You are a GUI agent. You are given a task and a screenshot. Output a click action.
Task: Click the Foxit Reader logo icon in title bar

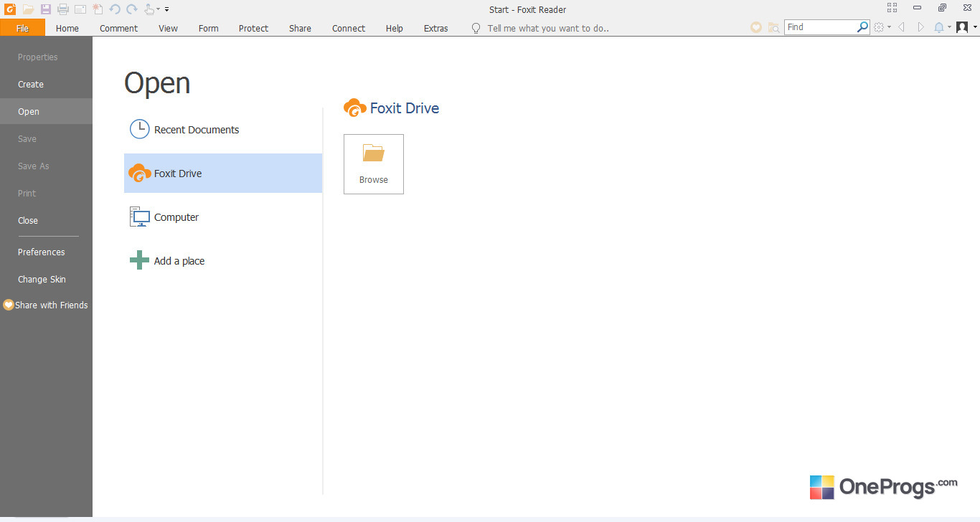[10, 9]
